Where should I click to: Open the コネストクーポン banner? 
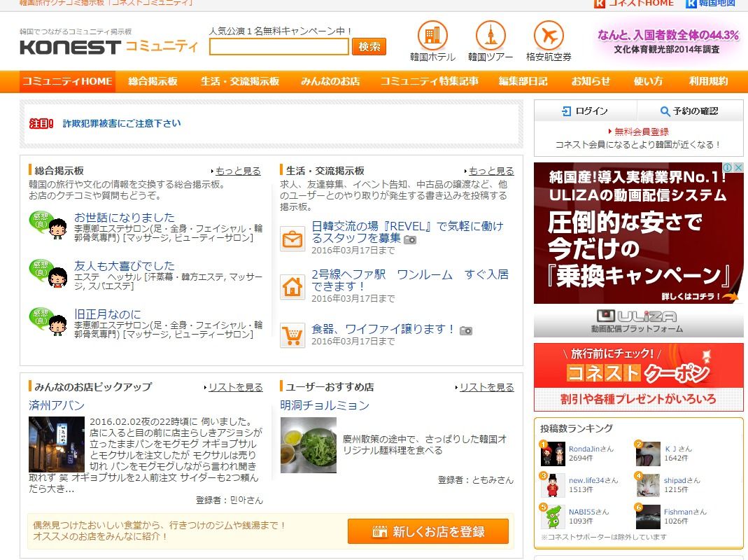[x=638, y=377]
